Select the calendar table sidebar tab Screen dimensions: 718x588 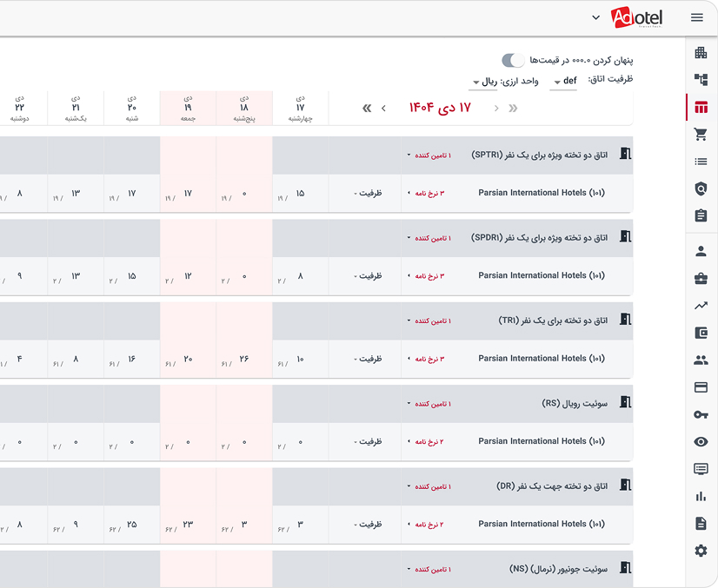pyautogui.click(x=701, y=108)
